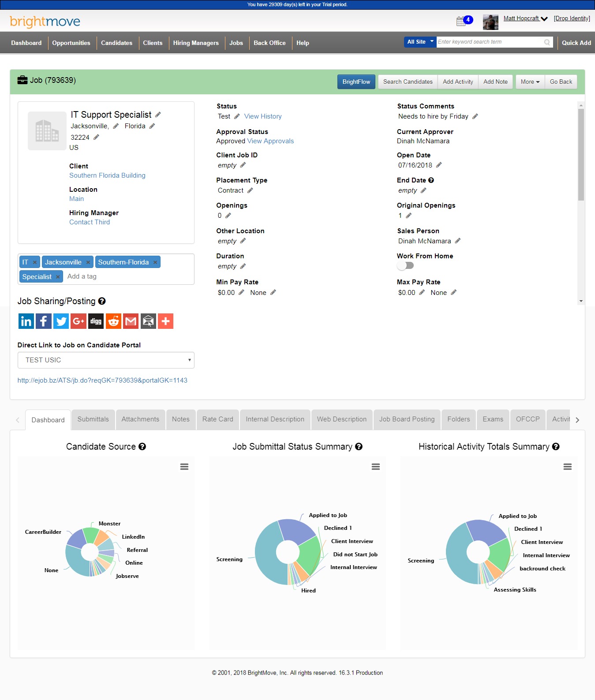The height and width of the screenshot is (700, 595).
Task: Expand the All Site search scope
Action: (420, 42)
